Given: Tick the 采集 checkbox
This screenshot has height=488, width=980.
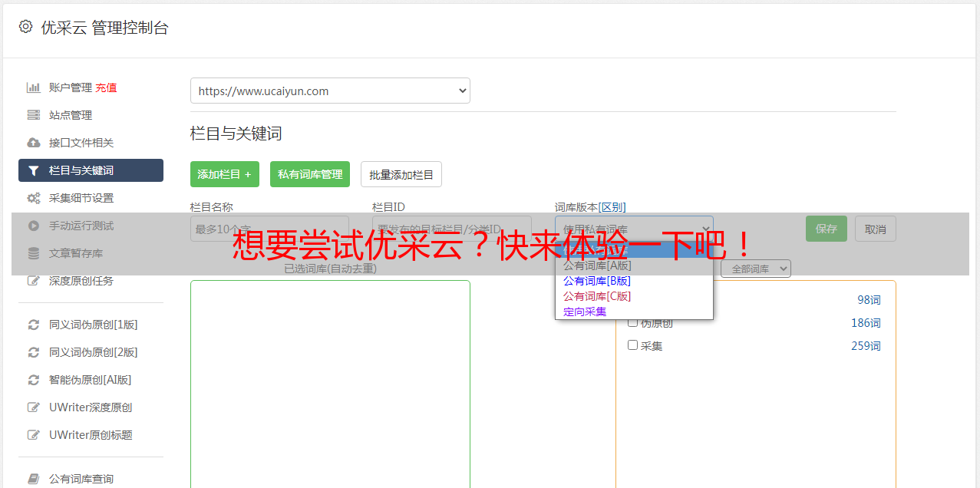Looking at the screenshot, I should pos(633,345).
